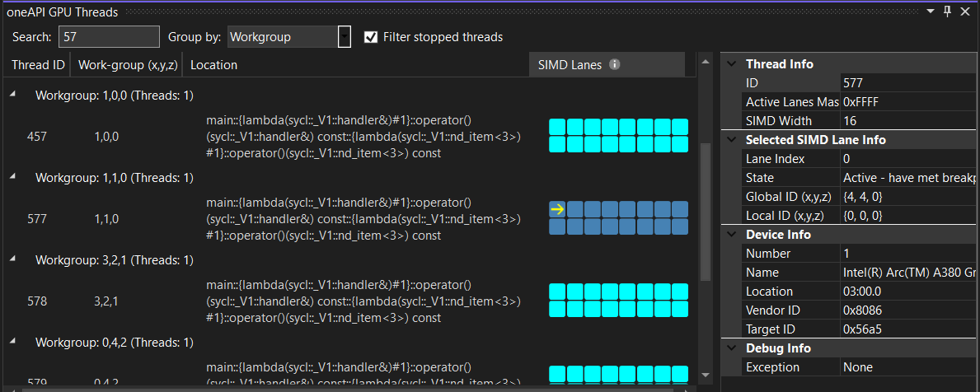Toggle the Filter stopped threads checkbox
The width and height of the screenshot is (980, 392).
[371, 37]
